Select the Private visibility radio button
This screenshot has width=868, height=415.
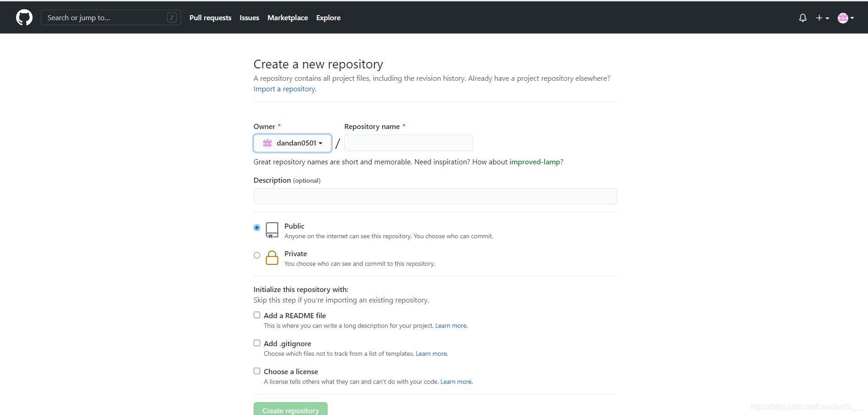[257, 255]
